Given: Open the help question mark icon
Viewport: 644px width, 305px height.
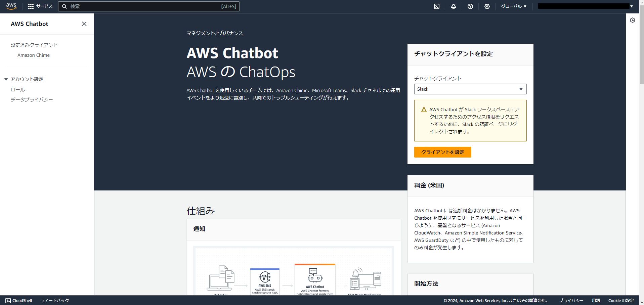Looking at the screenshot, I should [x=470, y=6].
